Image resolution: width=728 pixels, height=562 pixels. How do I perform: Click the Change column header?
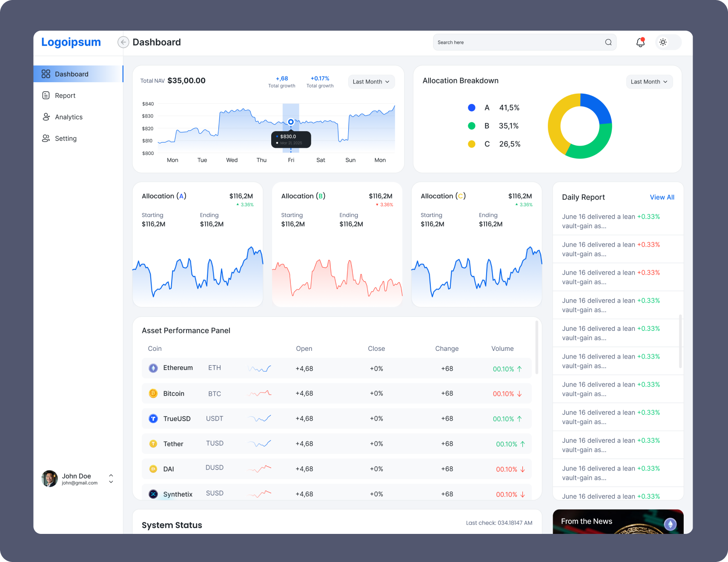[447, 348]
